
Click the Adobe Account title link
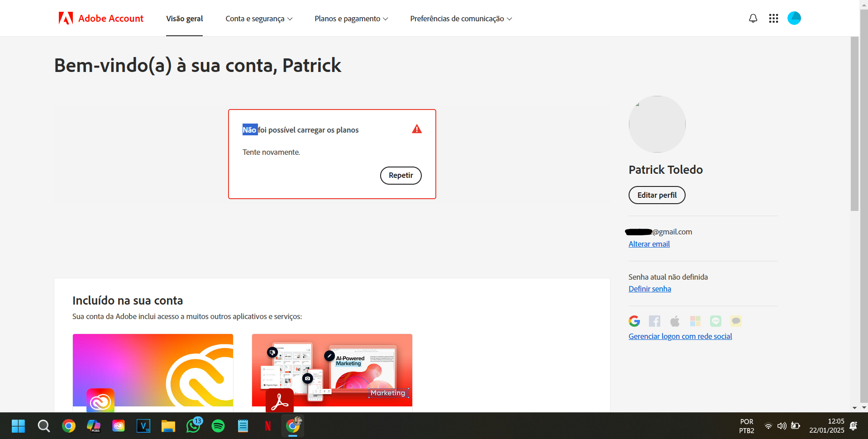click(x=111, y=19)
